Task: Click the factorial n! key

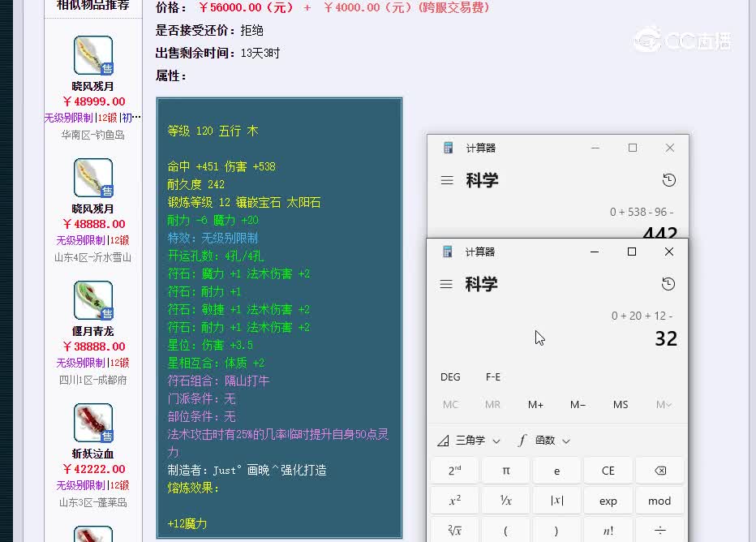Action: [608, 531]
